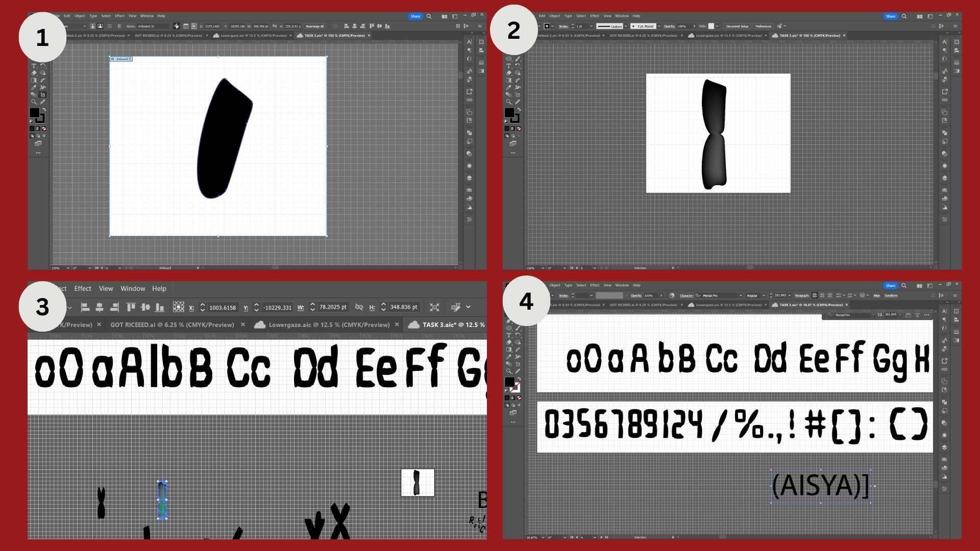Swap fill and stroke arrow in panel 1
980x551 pixels.
(x=44, y=109)
